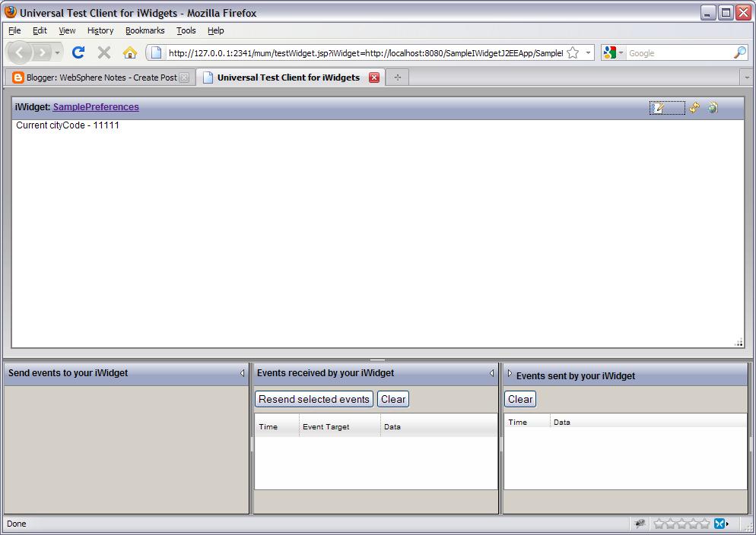The height and width of the screenshot is (535, 756).
Task: Click the URL address field
Action: 366,53
